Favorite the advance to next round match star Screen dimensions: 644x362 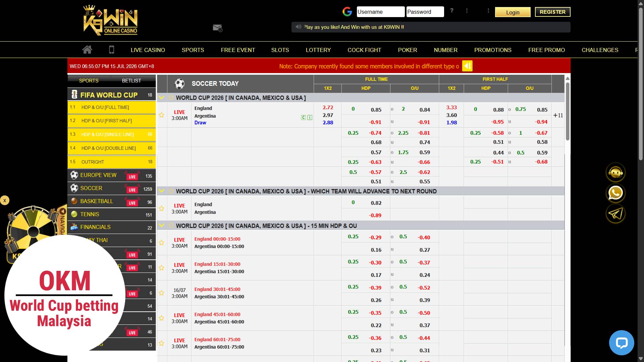click(162, 208)
